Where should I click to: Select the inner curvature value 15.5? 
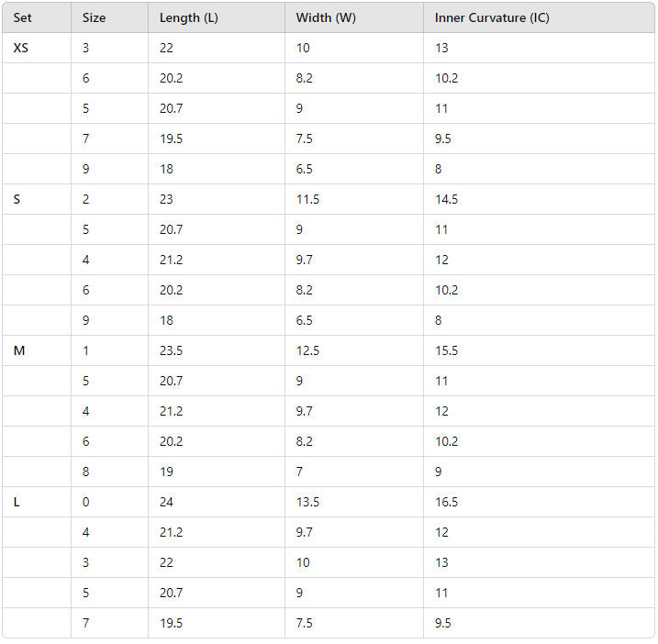[446, 350]
